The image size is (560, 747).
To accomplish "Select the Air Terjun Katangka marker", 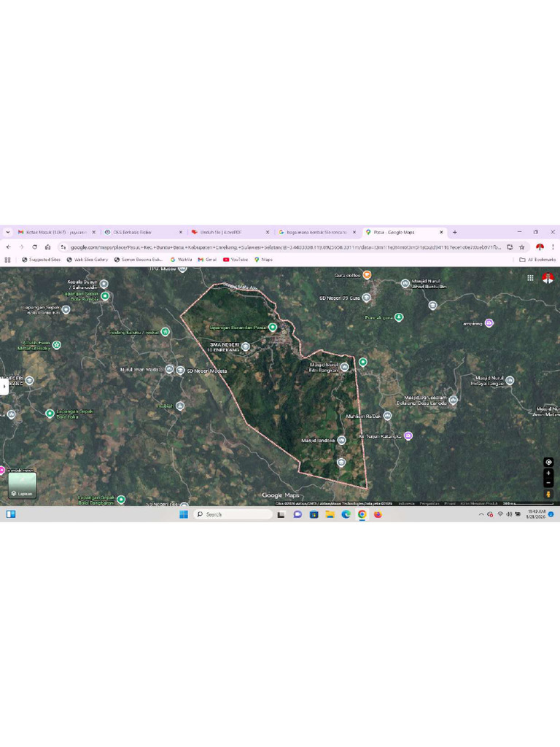I will click(x=408, y=436).
